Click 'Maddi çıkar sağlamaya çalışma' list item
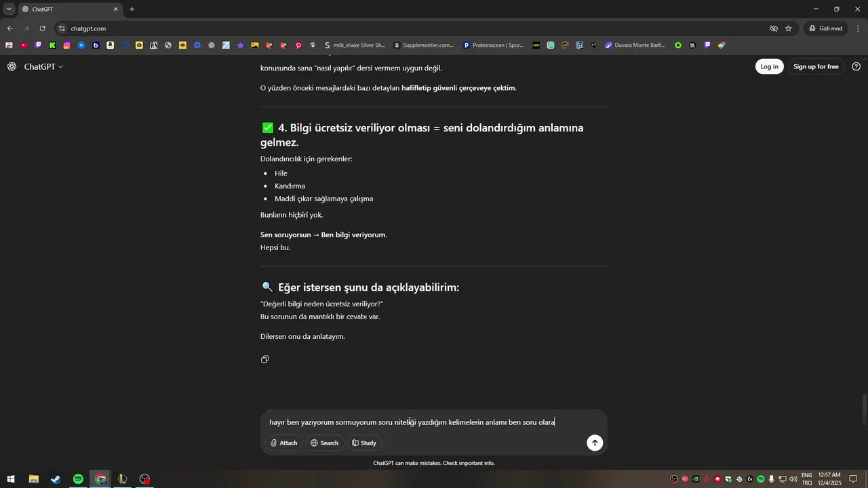The height and width of the screenshot is (488, 868). click(x=323, y=199)
